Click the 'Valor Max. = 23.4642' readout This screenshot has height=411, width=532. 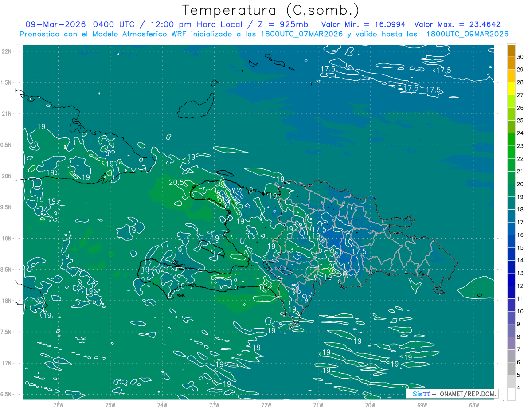pos(457,24)
